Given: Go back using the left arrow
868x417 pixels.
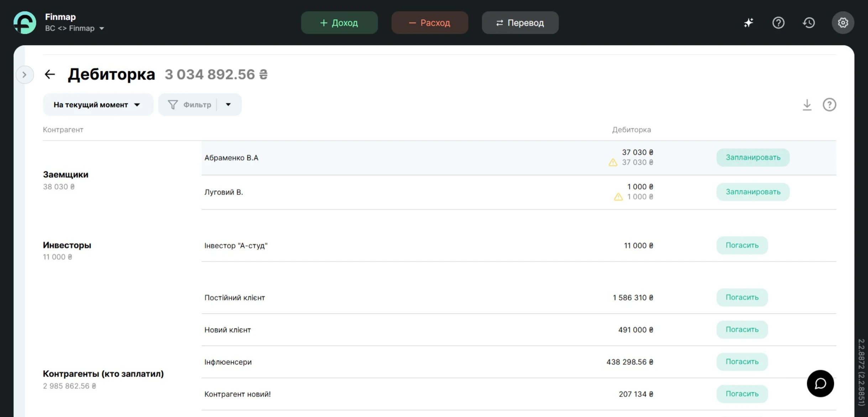Looking at the screenshot, I should point(49,74).
